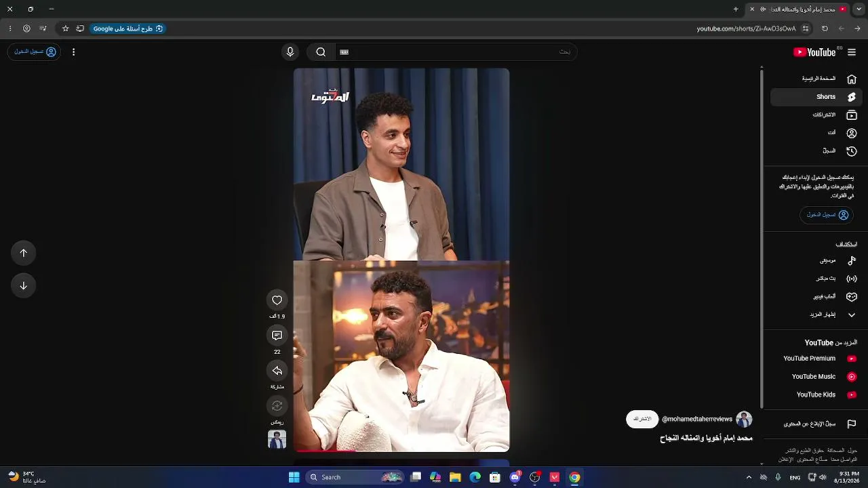Submit search with the magnifier icon
Image resolution: width=868 pixels, height=488 pixels.
tap(321, 52)
